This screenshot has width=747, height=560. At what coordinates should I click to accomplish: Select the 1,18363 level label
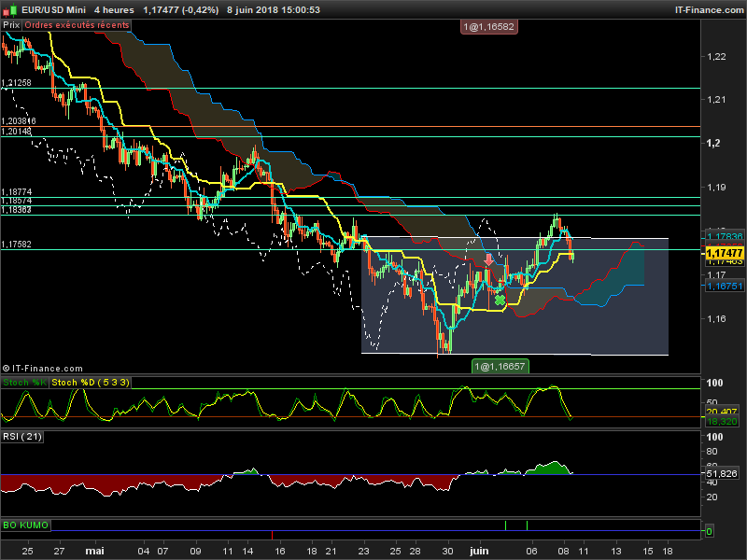pyautogui.click(x=16, y=209)
